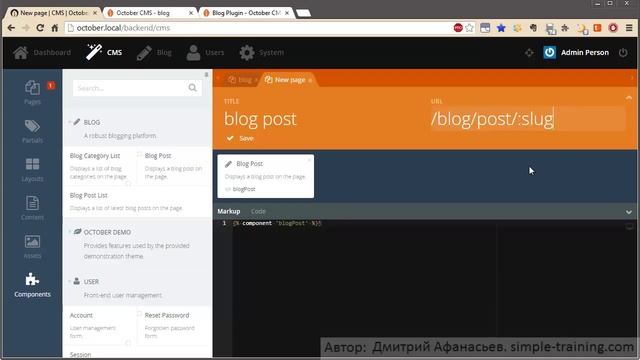The height and width of the screenshot is (360, 640).
Task: Select the Markup tab
Action: (x=229, y=211)
